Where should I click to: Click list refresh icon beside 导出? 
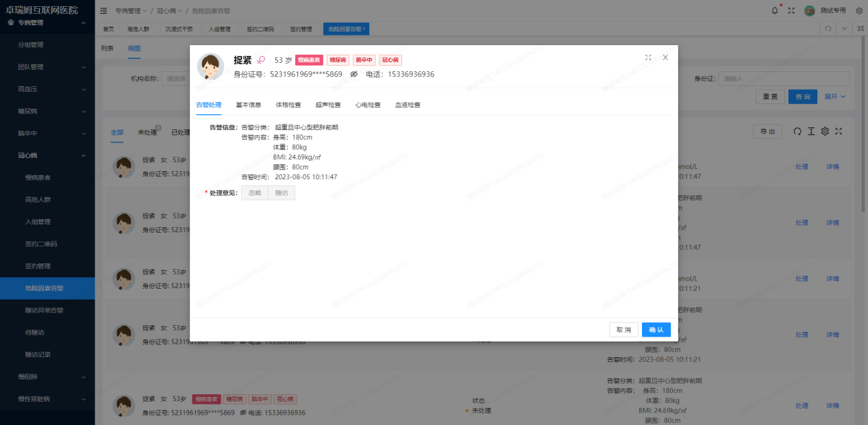797,131
